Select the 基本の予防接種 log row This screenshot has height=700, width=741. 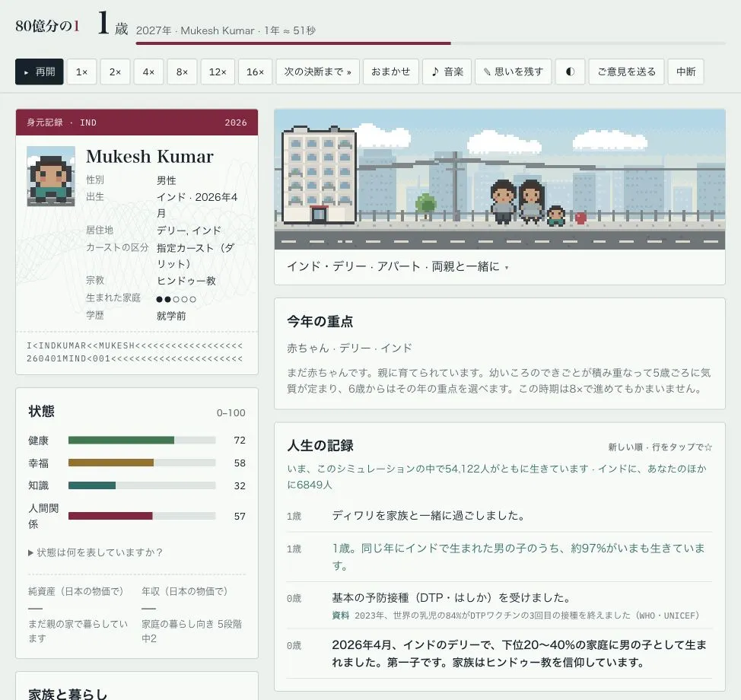pos(499,606)
